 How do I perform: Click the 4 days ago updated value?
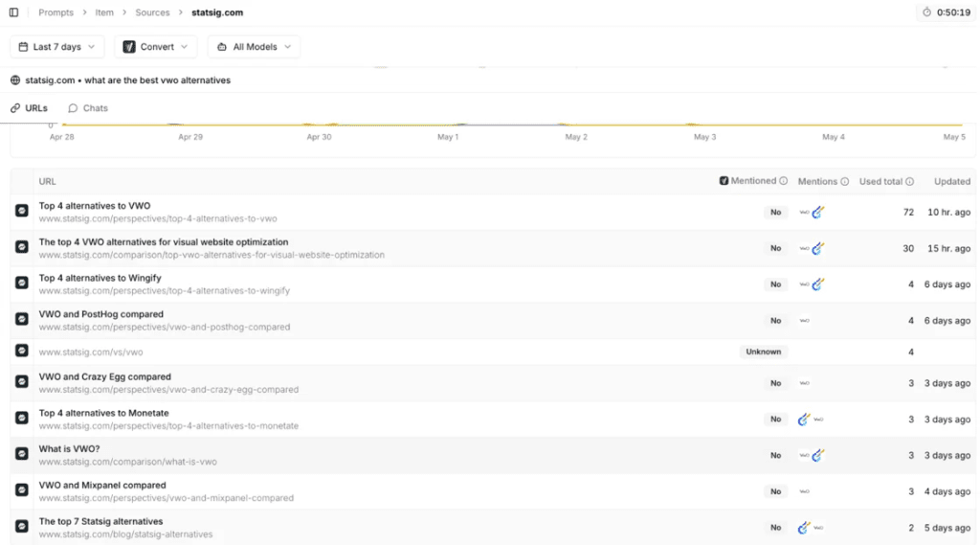click(x=947, y=491)
